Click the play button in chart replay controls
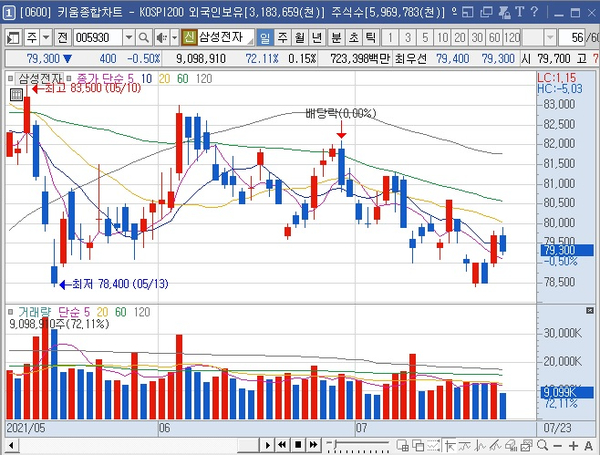The image size is (600, 455). point(267,445)
